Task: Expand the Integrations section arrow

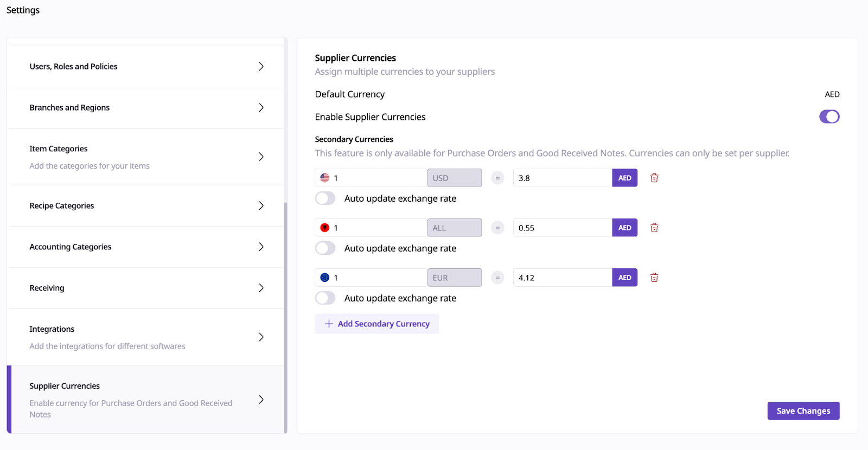Action: pyautogui.click(x=261, y=337)
